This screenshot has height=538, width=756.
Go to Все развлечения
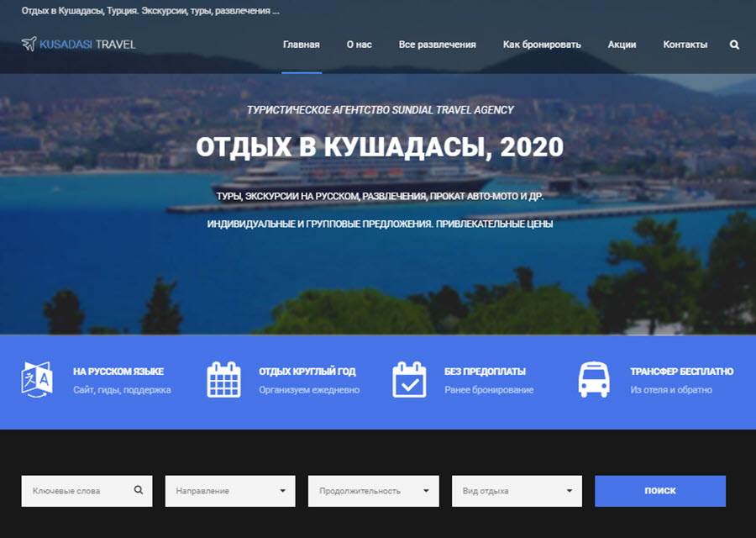[x=438, y=45]
